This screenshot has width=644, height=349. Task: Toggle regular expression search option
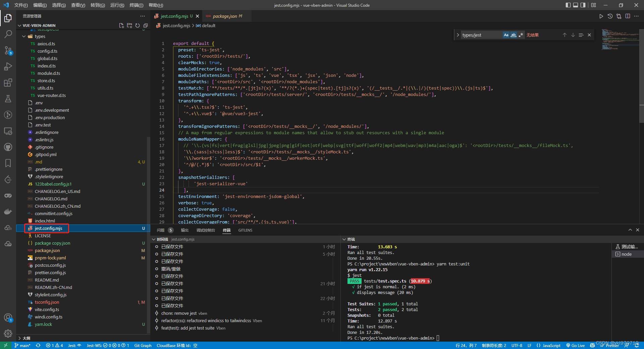pos(521,35)
